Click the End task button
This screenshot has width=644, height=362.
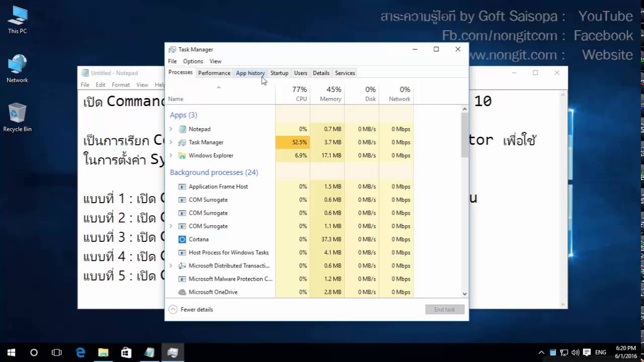(x=445, y=310)
